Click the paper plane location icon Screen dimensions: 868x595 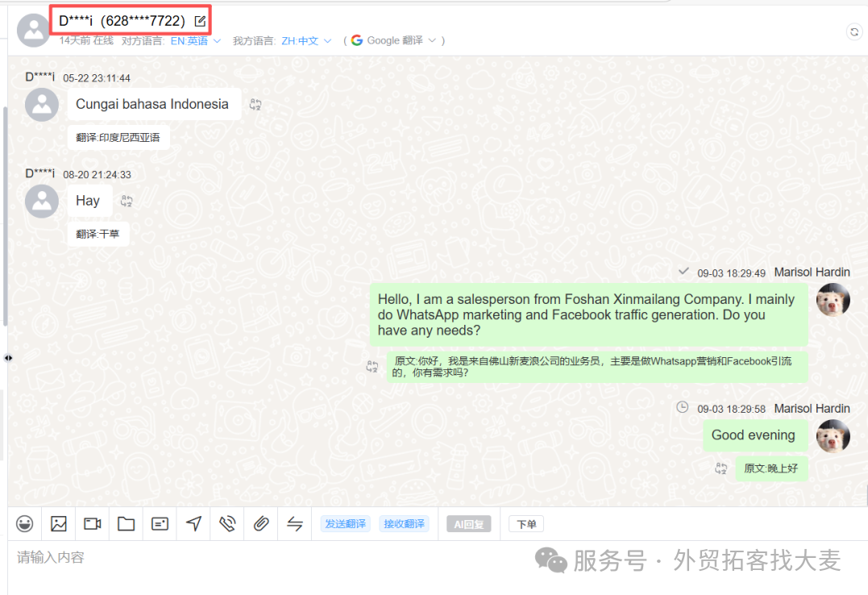click(193, 523)
